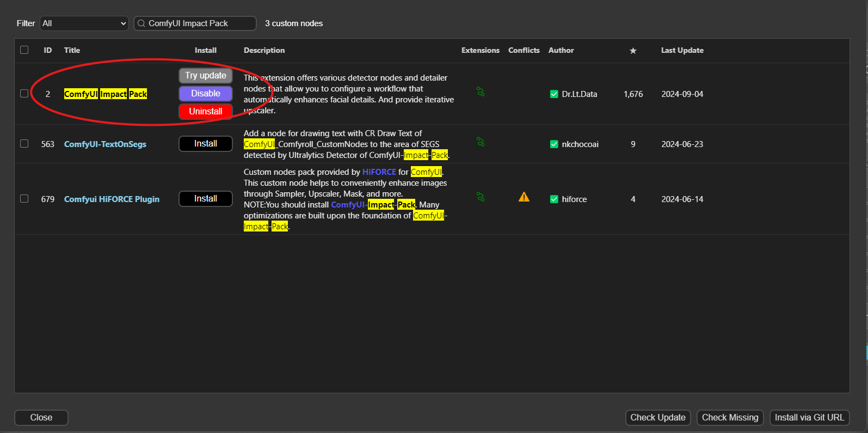Viewport: 868px width, 433px height.
Task: Sort by the ID column header
Action: pyautogui.click(x=48, y=50)
